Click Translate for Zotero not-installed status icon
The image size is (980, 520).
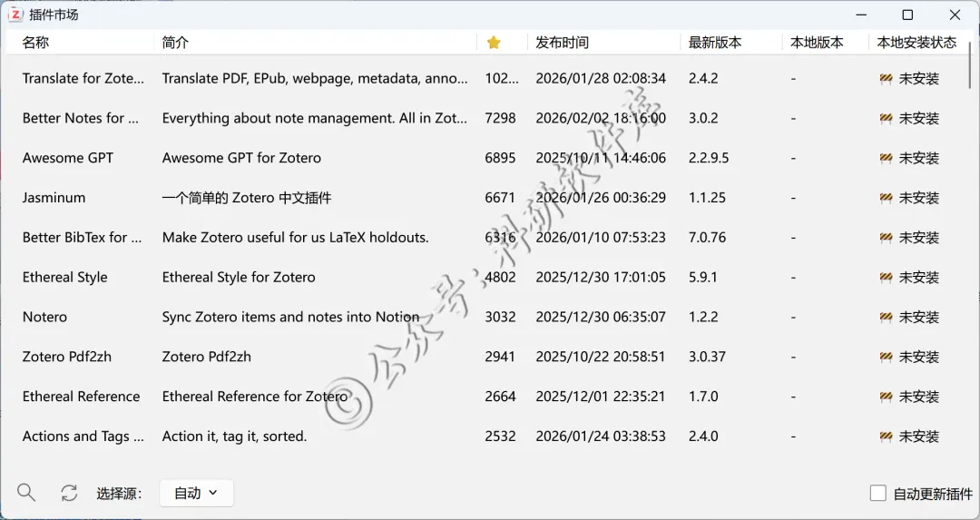tap(886, 79)
